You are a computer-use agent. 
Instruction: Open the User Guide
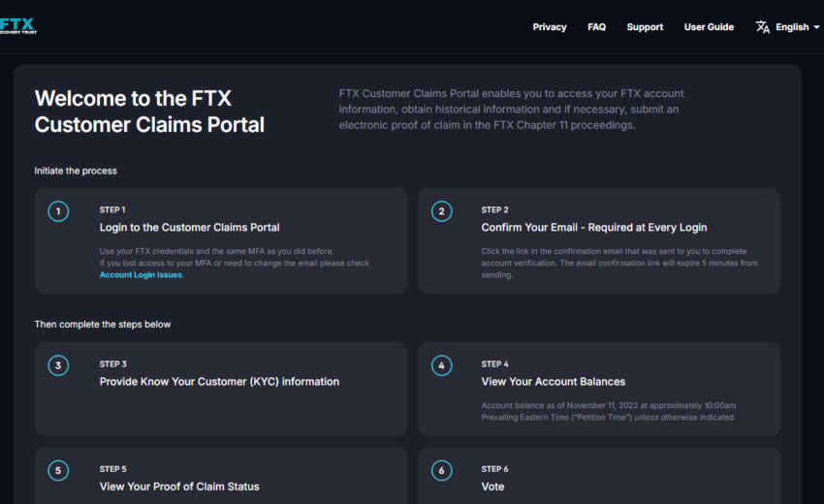pos(709,27)
